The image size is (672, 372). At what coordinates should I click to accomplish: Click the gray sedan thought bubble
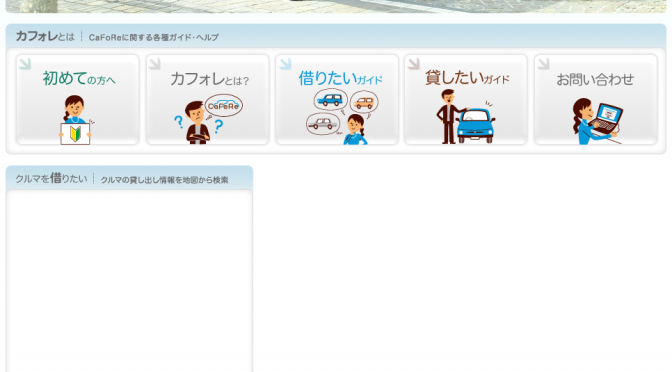(x=323, y=124)
